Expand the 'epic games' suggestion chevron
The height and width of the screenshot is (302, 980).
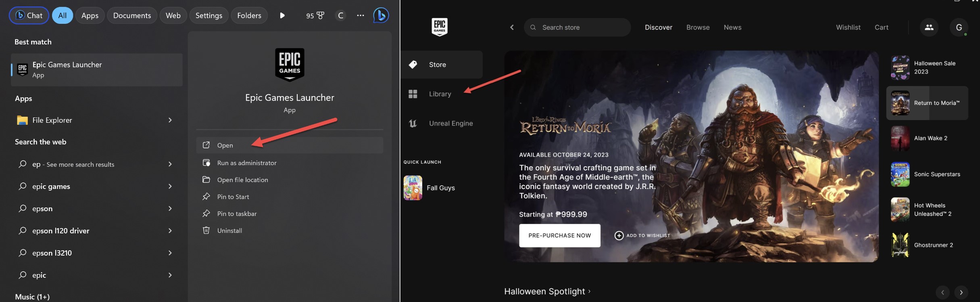coord(170,187)
